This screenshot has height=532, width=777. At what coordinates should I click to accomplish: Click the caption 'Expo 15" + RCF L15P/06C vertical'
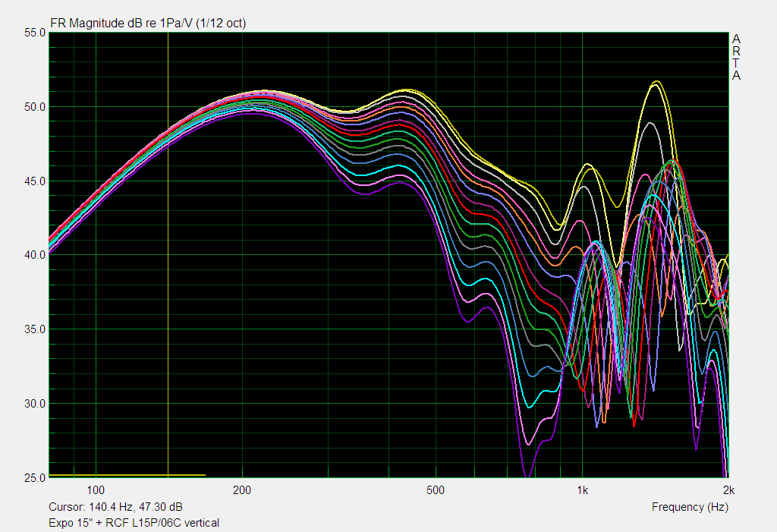coord(134,523)
